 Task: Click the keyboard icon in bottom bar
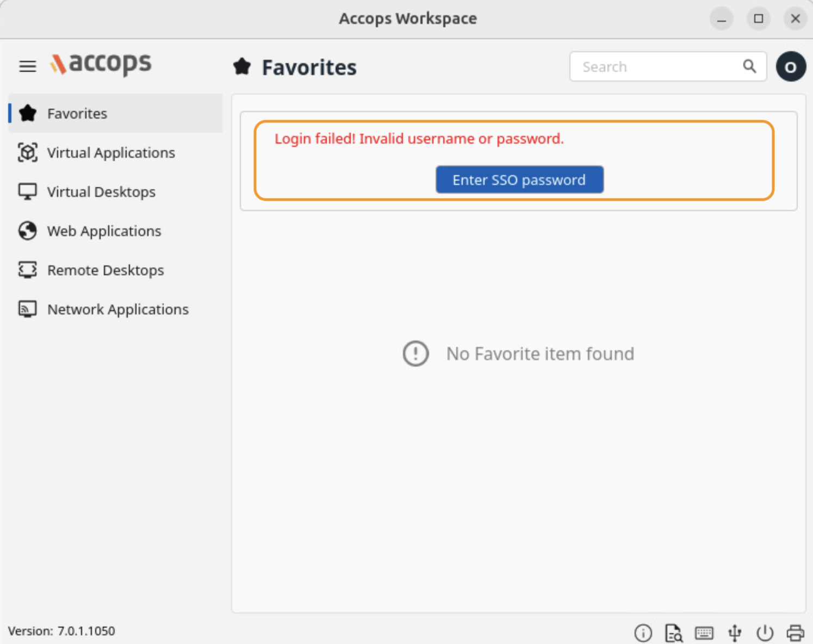pyautogui.click(x=704, y=633)
